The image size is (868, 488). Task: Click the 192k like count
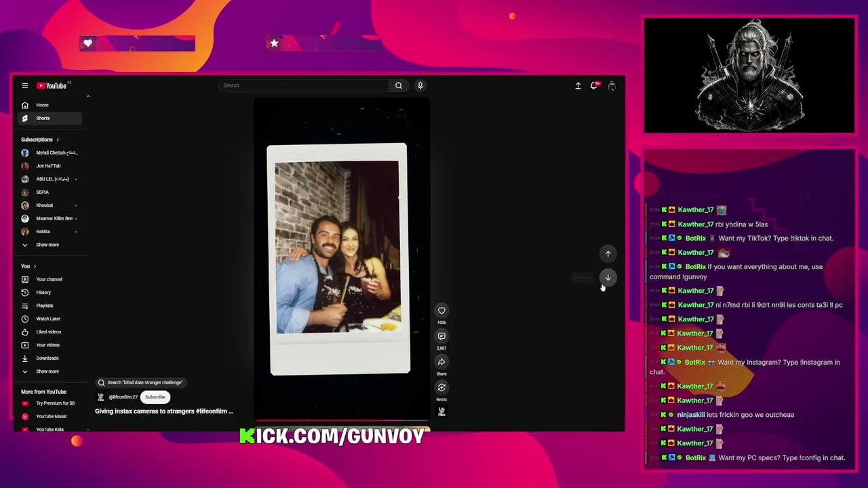tap(441, 323)
